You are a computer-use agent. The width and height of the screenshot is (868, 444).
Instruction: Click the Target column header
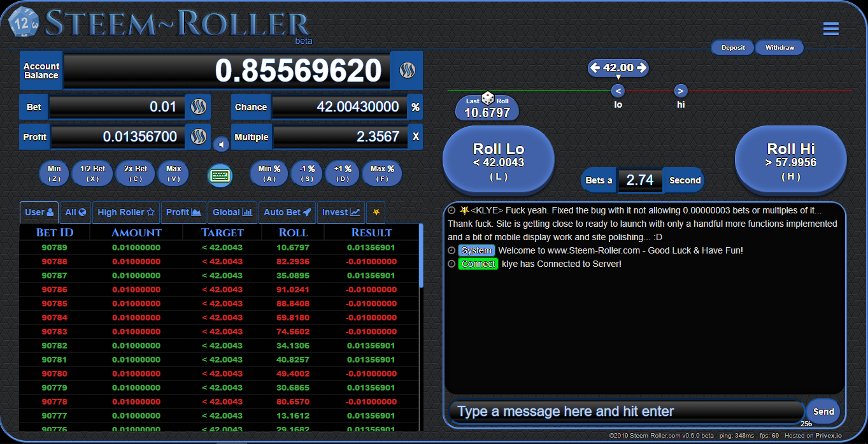(x=222, y=233)
